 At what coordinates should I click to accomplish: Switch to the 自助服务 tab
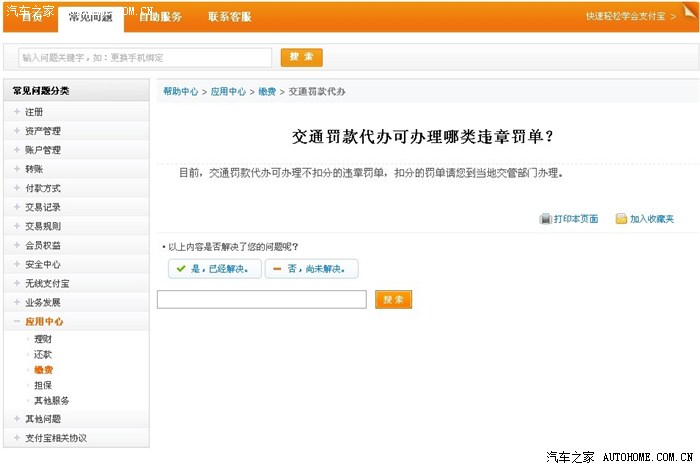pyautogui.click(x=160, y=17)
